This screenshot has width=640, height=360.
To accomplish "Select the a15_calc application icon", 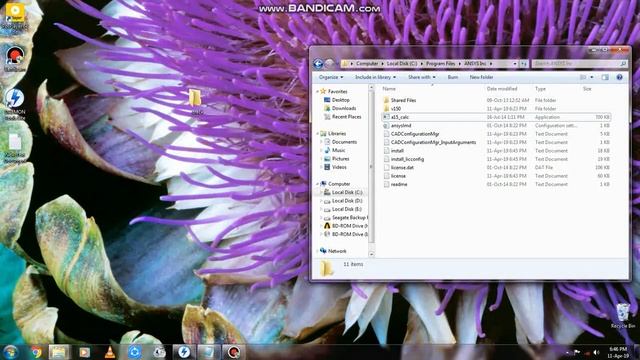I will [x=386, y=117].
